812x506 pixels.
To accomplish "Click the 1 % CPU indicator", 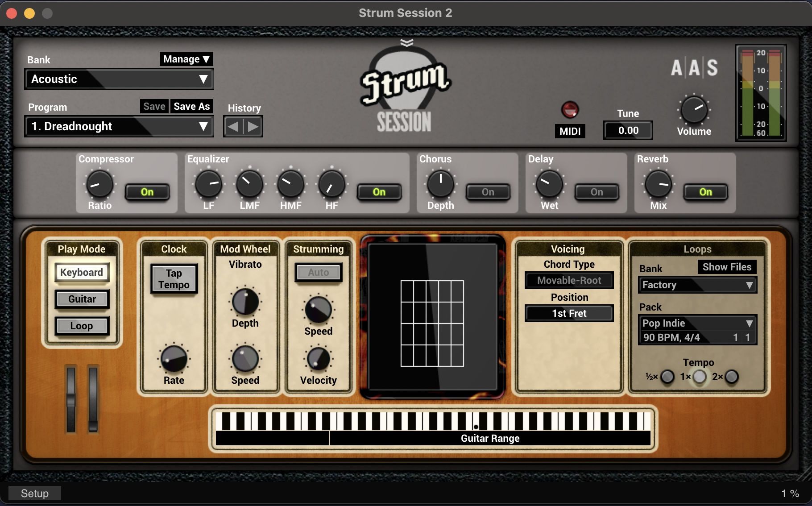I will coord(790,493).
